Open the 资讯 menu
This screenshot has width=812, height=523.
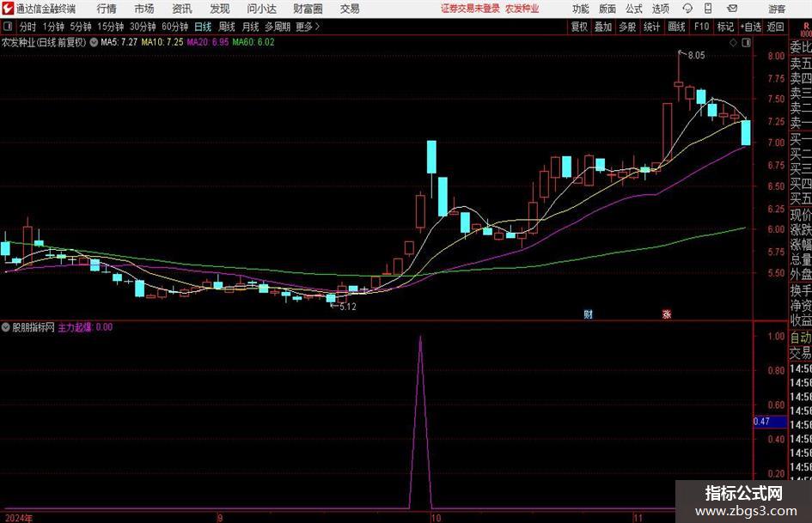(x=182, y=9)
